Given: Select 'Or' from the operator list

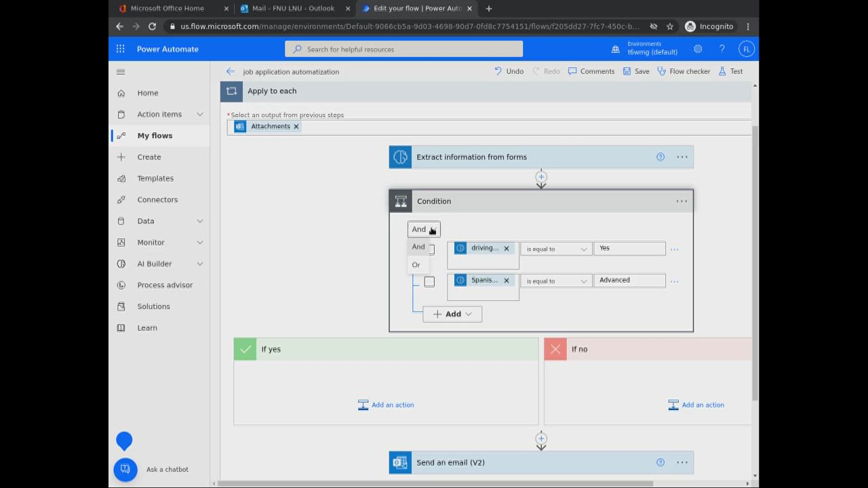Looking at the screenshot, I should tap(416, 265).
